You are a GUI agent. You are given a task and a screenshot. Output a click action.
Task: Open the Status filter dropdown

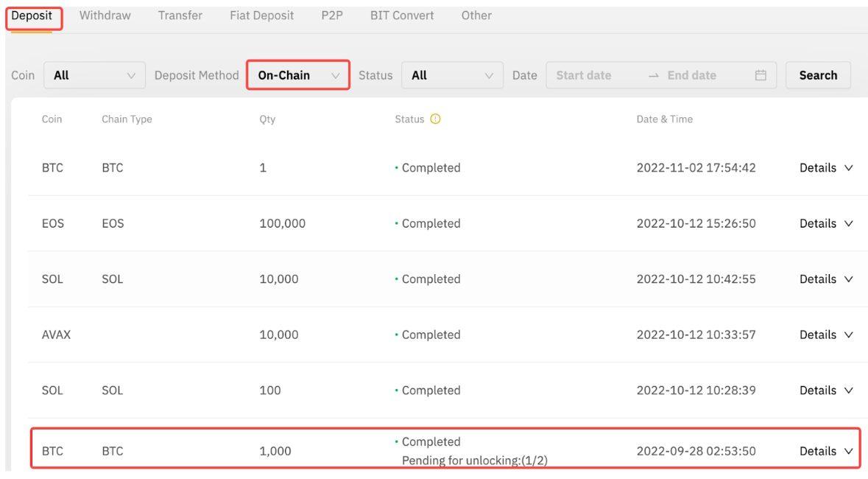[451, 75]
